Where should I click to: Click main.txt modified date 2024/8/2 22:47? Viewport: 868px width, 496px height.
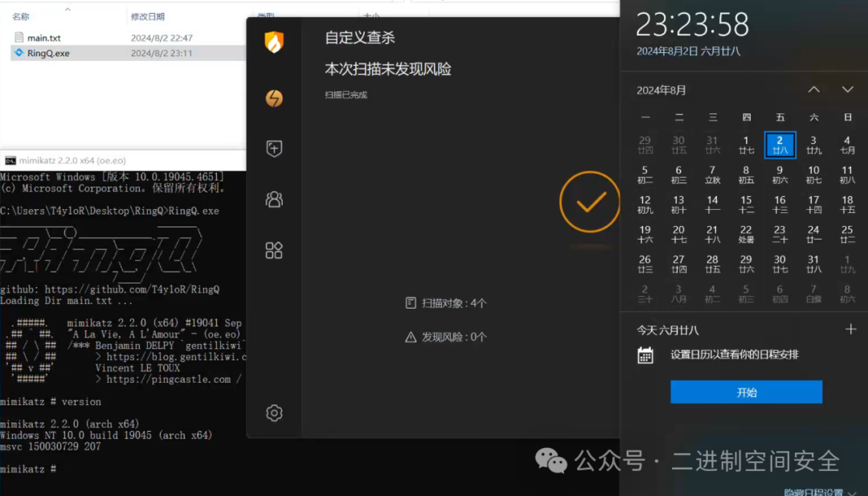162,38
